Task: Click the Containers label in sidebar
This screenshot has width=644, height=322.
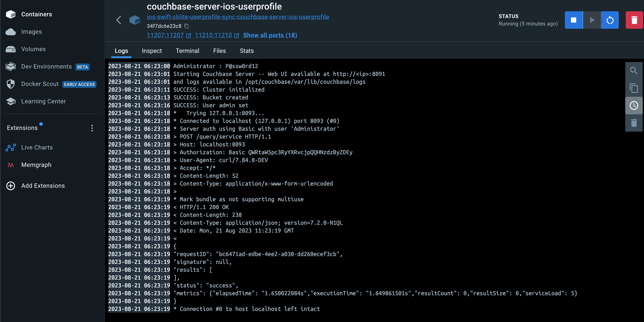Action: pyautogui.click(x=37, y=14)
